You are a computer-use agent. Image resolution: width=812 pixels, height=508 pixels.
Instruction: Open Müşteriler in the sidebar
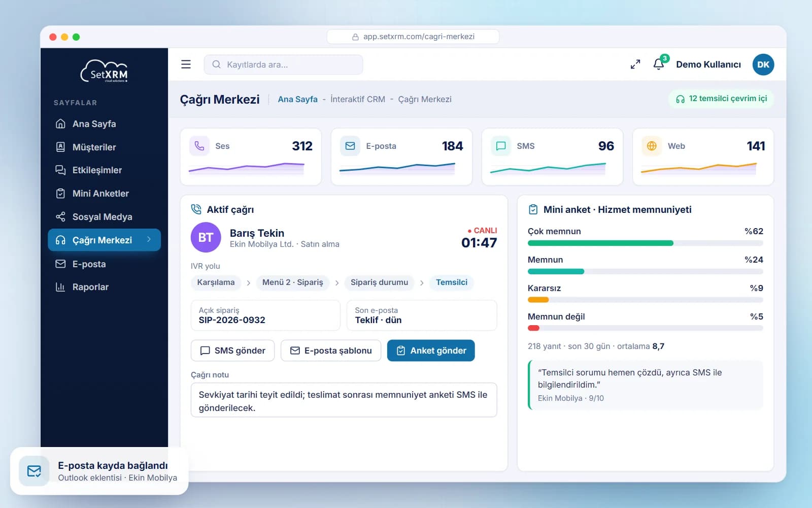click(x=104, y=147)
